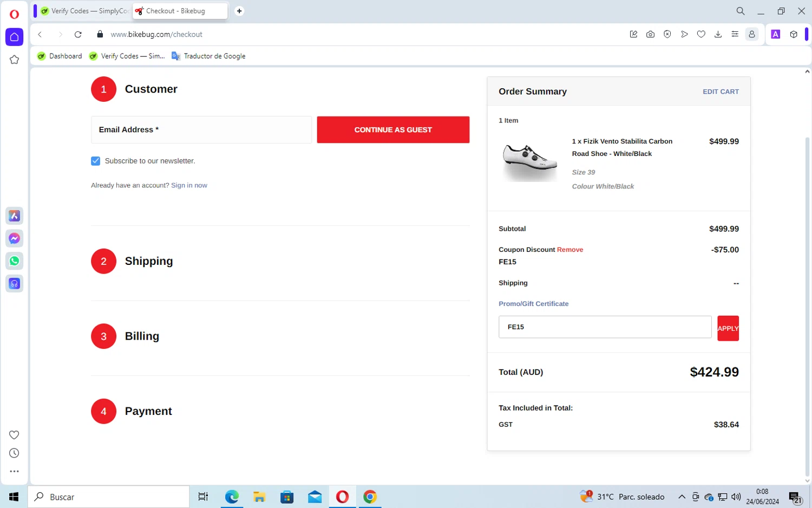Switch to the Verify Codes — SimplyCodes tab
Screen dimensions: 812x508
coord(85,11)
